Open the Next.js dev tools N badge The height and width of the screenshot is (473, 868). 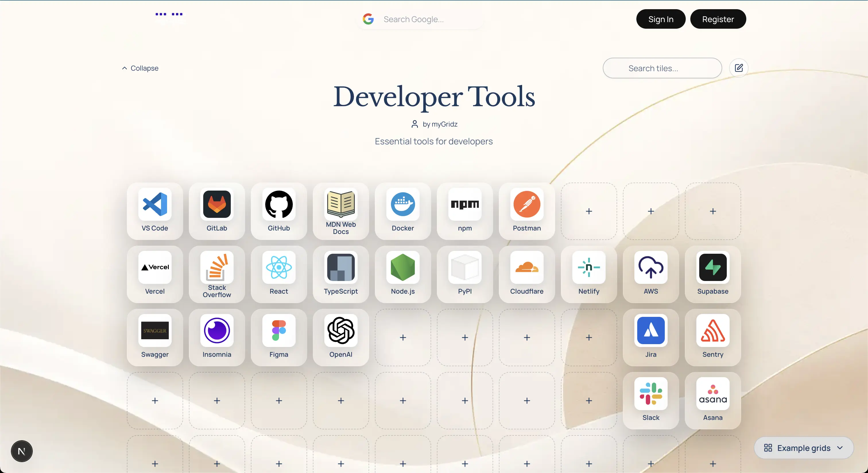click(x=22, y=451)
